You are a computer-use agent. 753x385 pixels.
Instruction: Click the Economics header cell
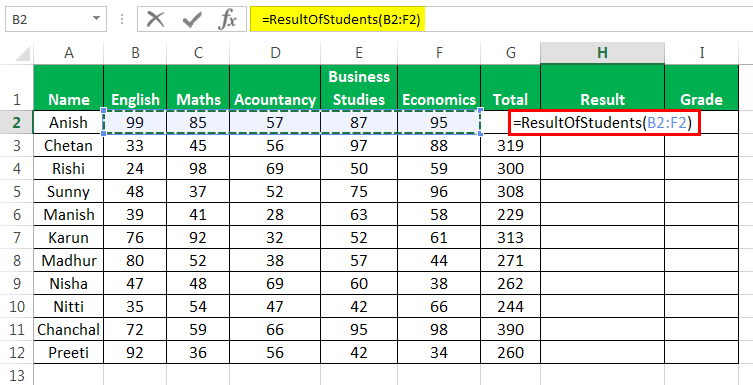[x=439, y=87]
